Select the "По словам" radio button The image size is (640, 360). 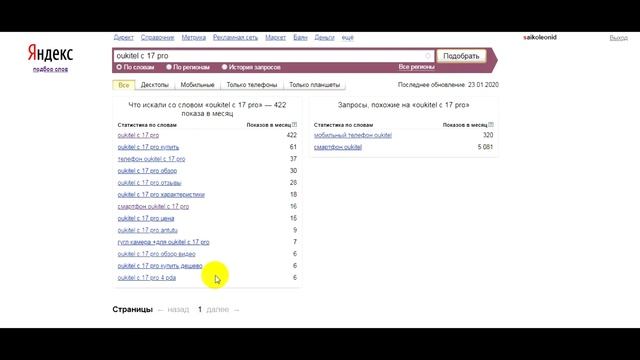click(119, 67)
